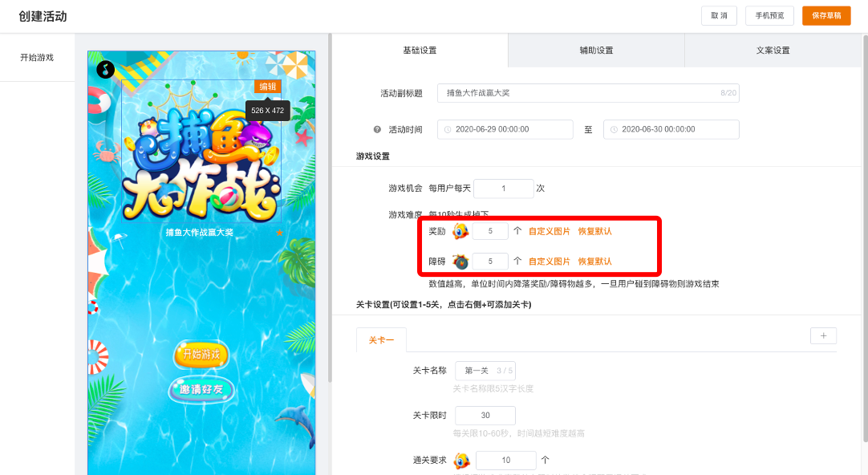Click 恢复默认 link for the obstacle row
868x475 pixels.
pyautogui.click(x=594, y=262)
